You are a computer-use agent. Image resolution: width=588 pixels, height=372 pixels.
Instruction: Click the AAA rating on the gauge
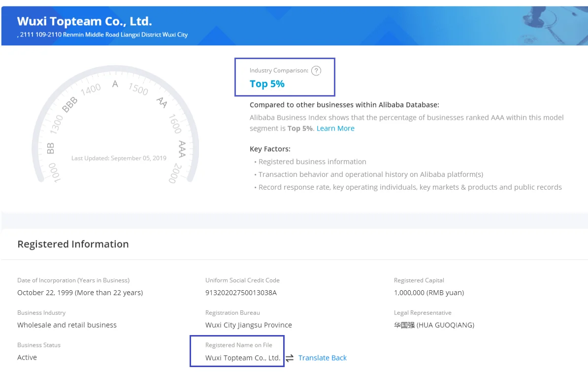[182, 149]
